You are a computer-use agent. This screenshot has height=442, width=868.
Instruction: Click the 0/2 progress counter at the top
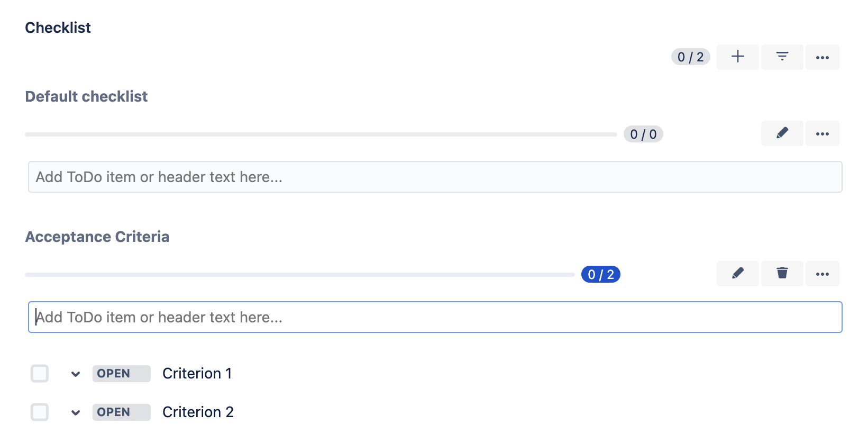point(690,57)
